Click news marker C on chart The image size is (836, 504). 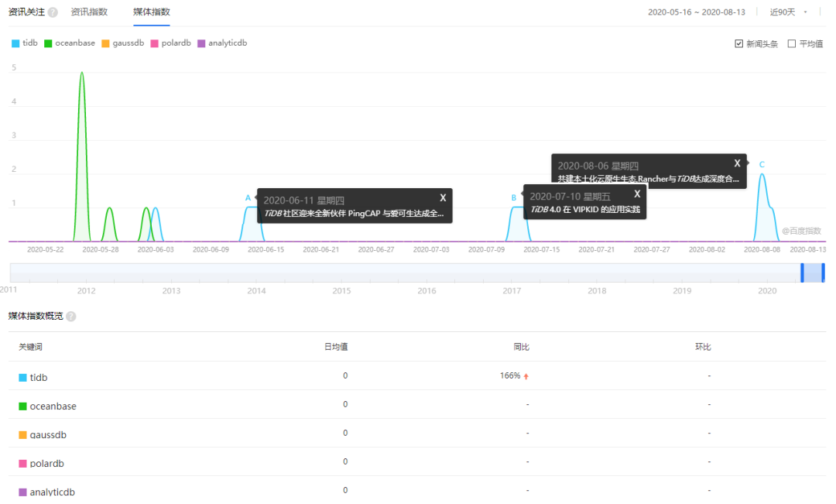pos(762,164)
